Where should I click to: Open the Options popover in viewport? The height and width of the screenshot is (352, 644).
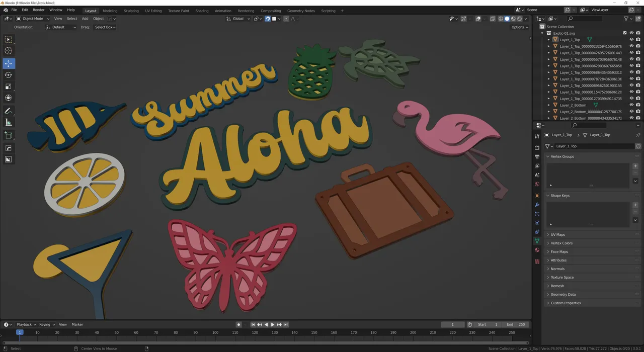[520, 27]
